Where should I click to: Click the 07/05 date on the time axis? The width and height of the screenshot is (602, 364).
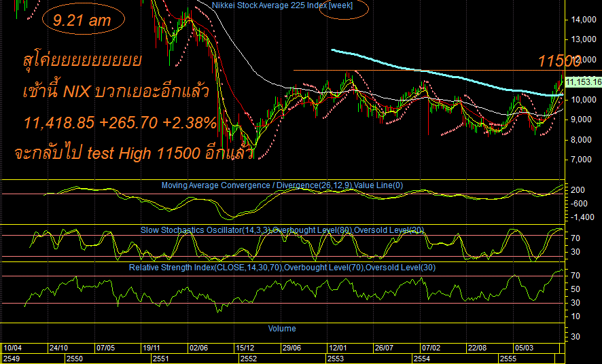tap(105, 348)
